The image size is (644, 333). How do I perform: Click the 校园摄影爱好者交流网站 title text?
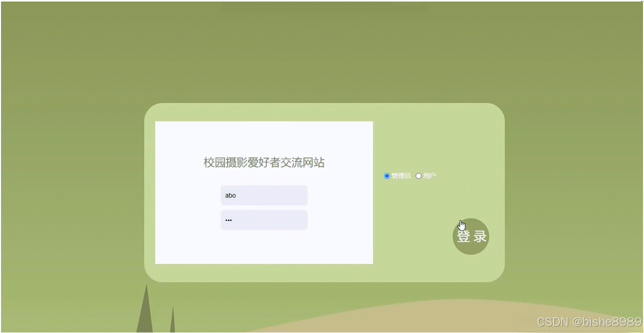pos(264,162)
